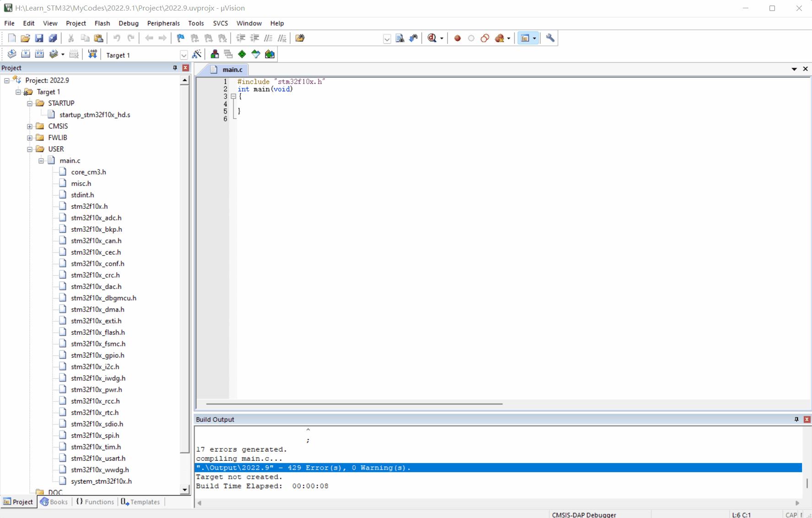Pin the Build Output window

(x=796, y=419)
